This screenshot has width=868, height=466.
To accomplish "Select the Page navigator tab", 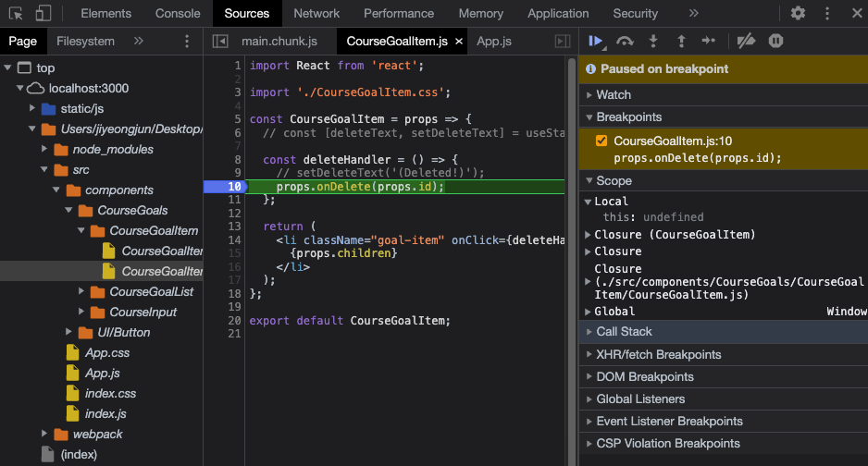I will (23, 41).
